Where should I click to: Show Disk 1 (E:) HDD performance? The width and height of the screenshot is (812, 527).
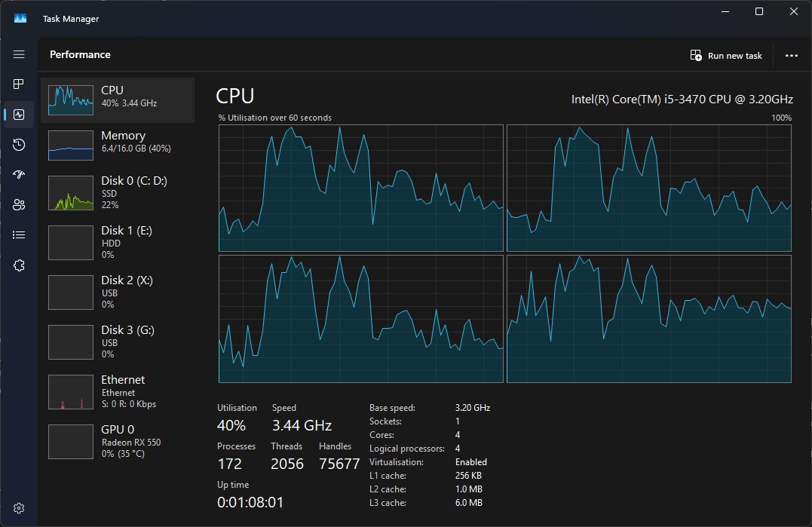[x=117, y=242]
